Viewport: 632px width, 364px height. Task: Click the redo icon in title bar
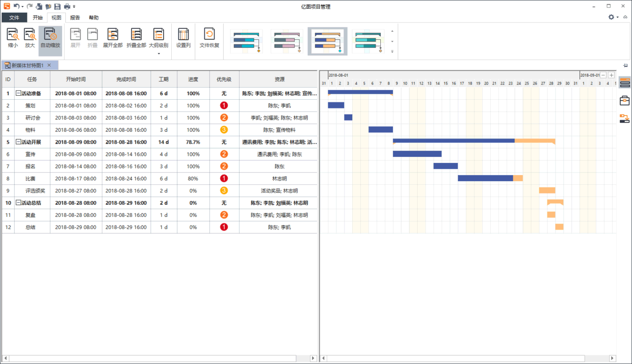pyautogui.click(x=30, y=7)
